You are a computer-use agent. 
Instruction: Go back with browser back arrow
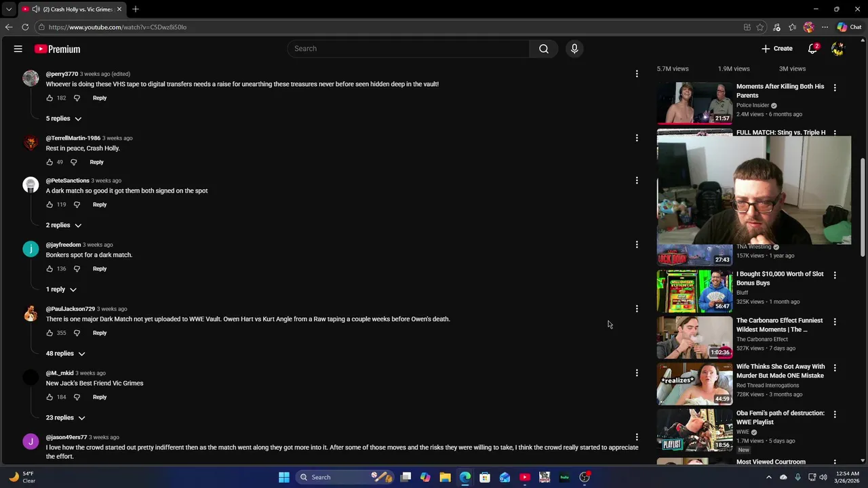(9, 27)
